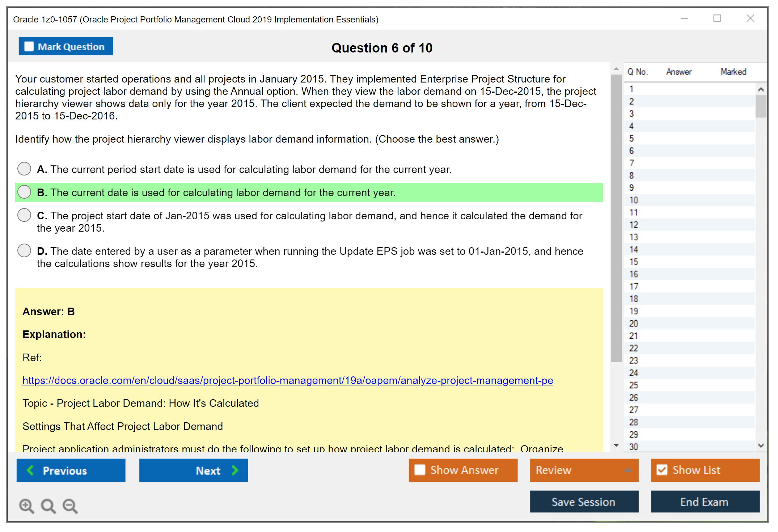Minimize the exam window
This screenshot has width=778, height=532.
[x=684, y=18]
